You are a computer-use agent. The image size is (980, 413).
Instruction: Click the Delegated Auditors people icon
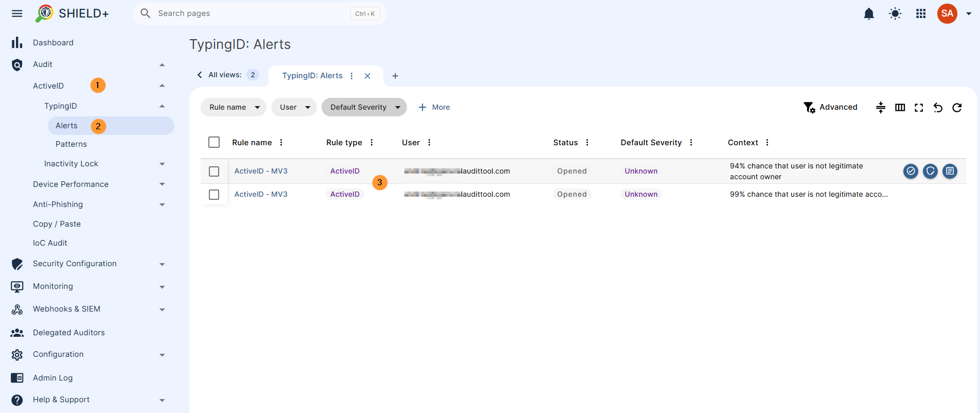(17, 333)
